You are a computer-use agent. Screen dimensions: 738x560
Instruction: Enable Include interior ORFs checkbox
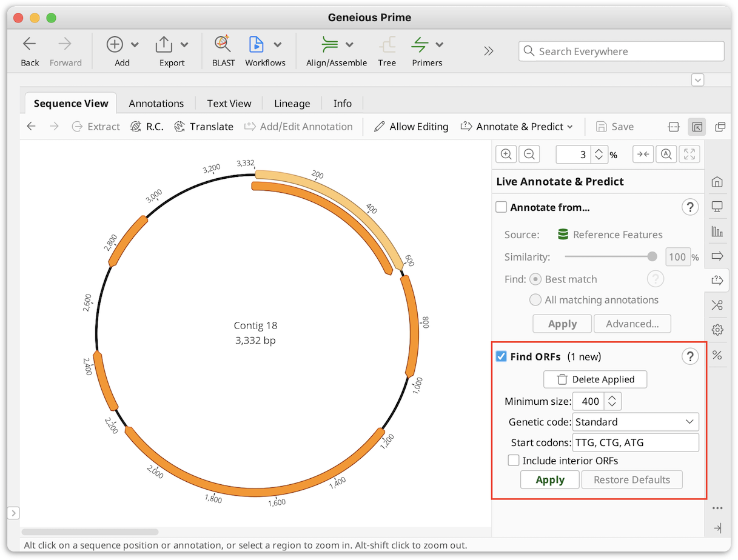(x=514, y=461)
